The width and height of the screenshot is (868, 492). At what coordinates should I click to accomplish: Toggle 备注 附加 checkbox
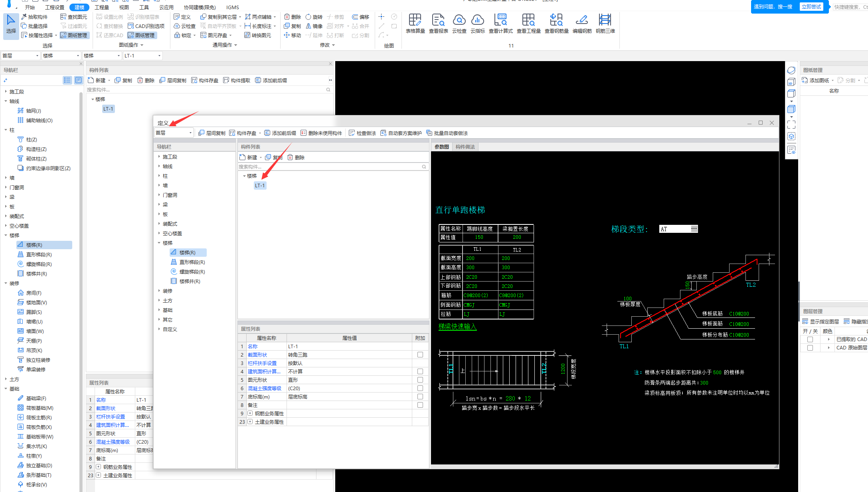tap(420, 405)
